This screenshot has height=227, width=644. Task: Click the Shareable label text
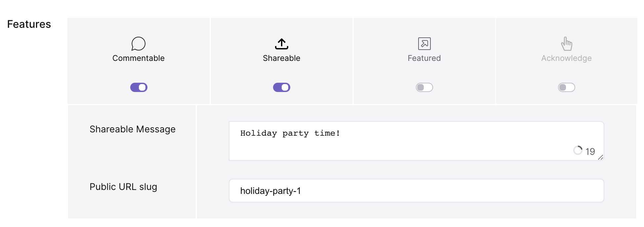click(x=281, y=58)
